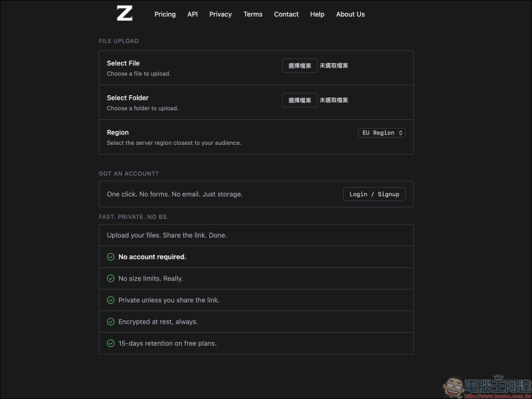Click the Z logo in the header
The height and width of the screenshot is (399, 532).
tap(124, 13)
